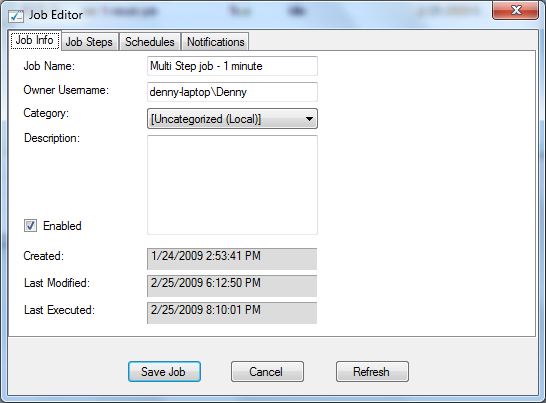Screen dimensions: 546x403
Task: Switch to the Job Info tab
Action: tap(35, 40)
